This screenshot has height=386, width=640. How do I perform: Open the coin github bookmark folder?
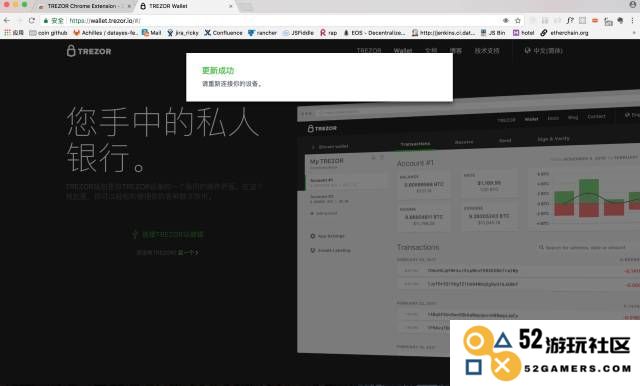click(x=48, y=33)
